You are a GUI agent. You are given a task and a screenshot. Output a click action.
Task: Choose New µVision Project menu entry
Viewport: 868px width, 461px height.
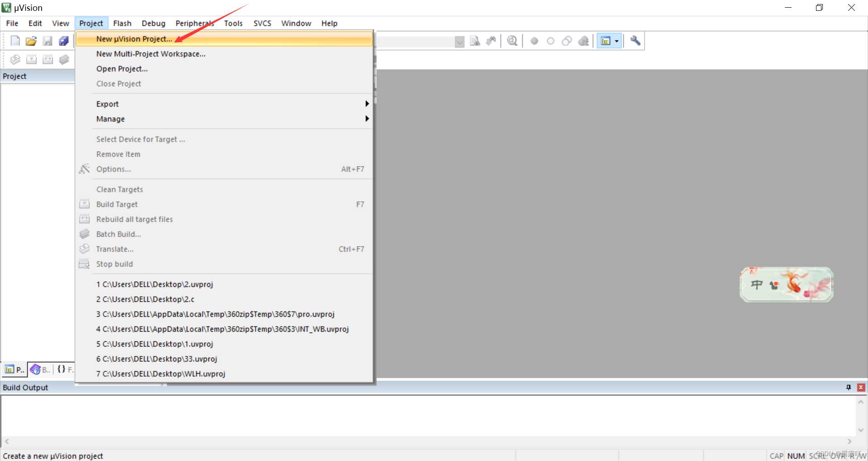coord(224,39)
